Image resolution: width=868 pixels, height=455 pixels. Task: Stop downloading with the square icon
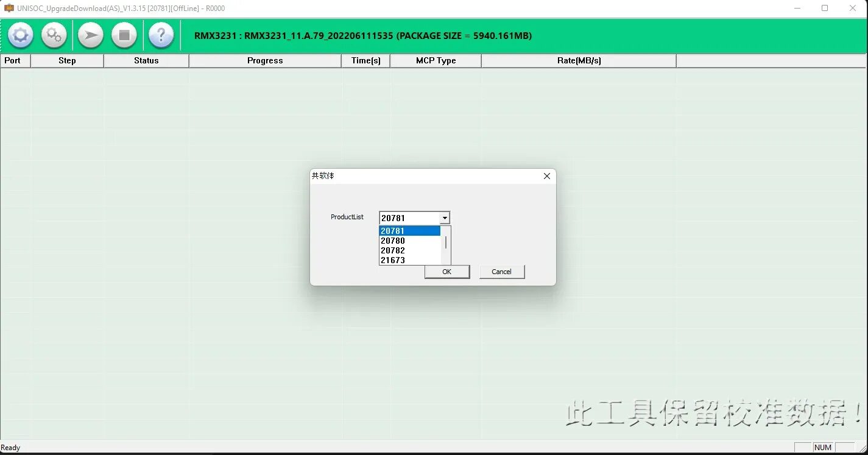point(124,35)
